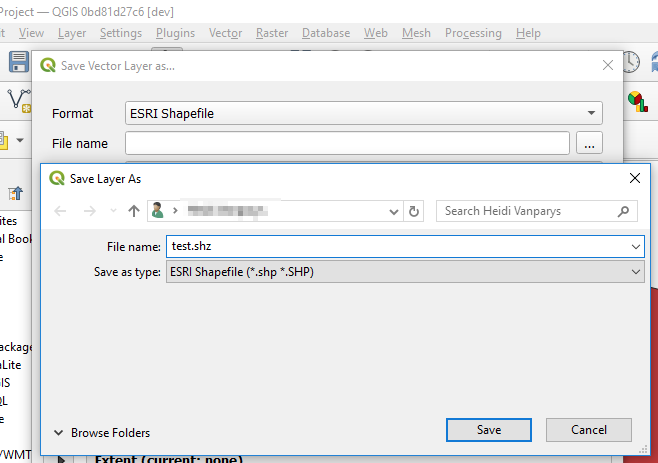Open the View menu
Screen dimensions: 658x463
[x=31, y=33]
